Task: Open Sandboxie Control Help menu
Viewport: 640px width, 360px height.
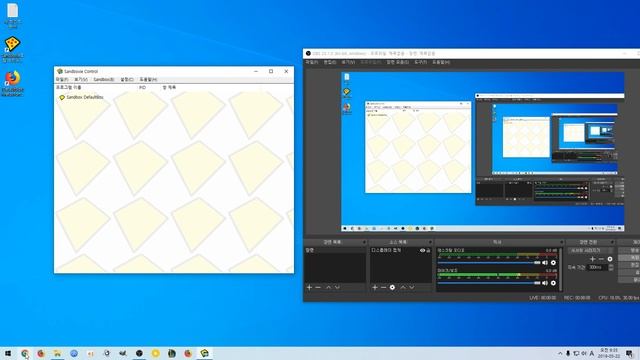Action: coord(148,80)
